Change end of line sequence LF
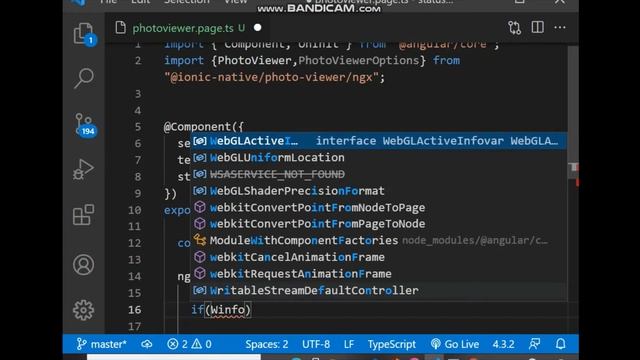Image resolution: width=640 pixels, height=360 pixels. 349,344
